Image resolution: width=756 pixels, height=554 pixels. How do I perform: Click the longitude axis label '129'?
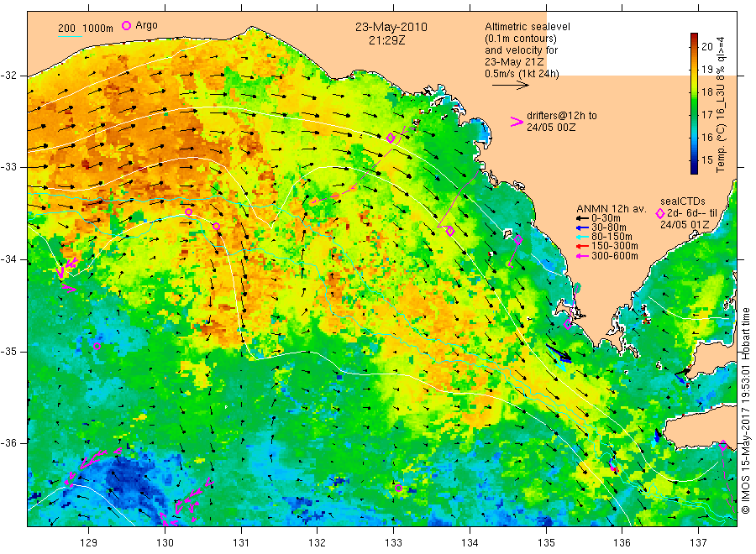pos(89,543)
